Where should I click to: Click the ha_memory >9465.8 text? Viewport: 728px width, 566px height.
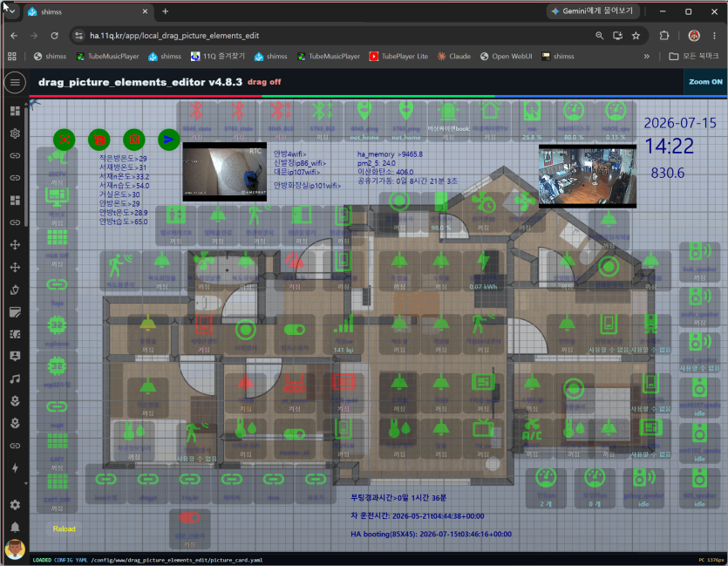pos(390,154)
